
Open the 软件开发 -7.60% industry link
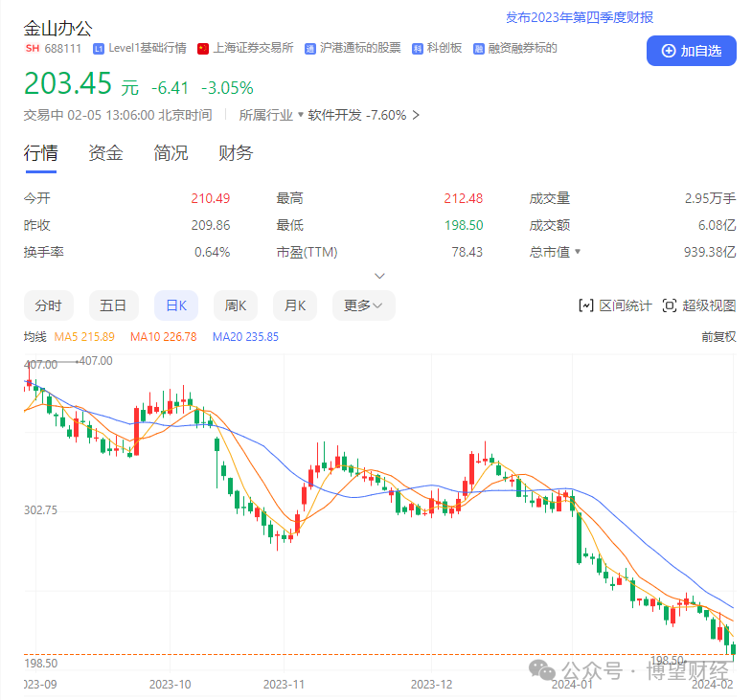click(356, 115)
